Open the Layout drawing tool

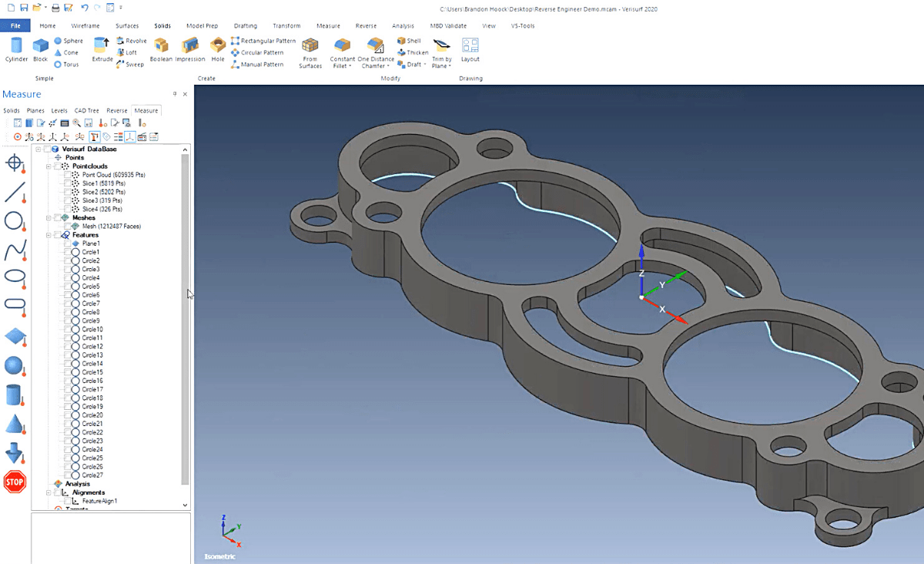click(x=470, y=50)
